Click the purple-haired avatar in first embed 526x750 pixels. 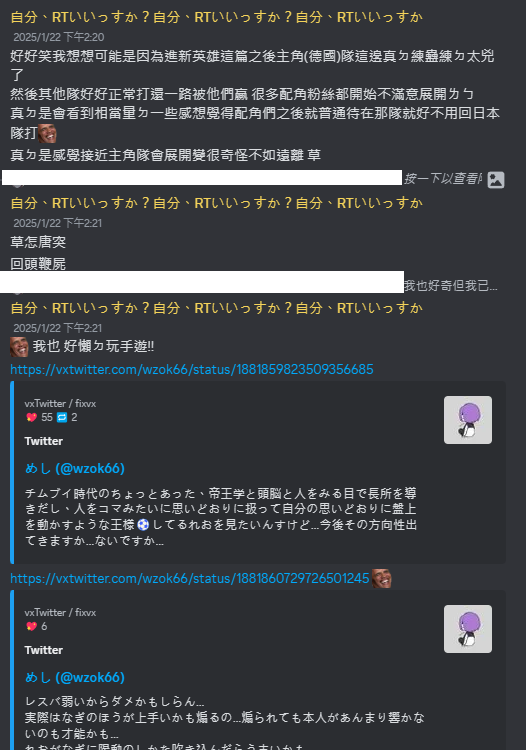coord(468,420)
